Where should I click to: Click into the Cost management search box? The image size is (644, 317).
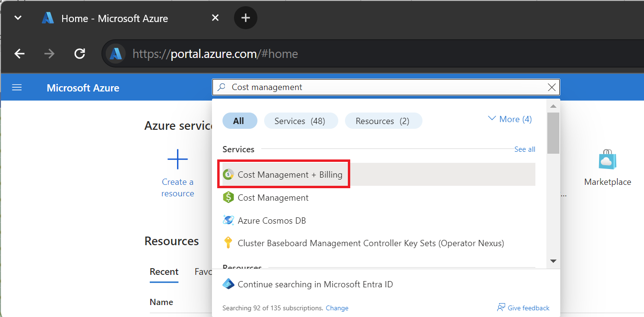click(x=386, y=87)
